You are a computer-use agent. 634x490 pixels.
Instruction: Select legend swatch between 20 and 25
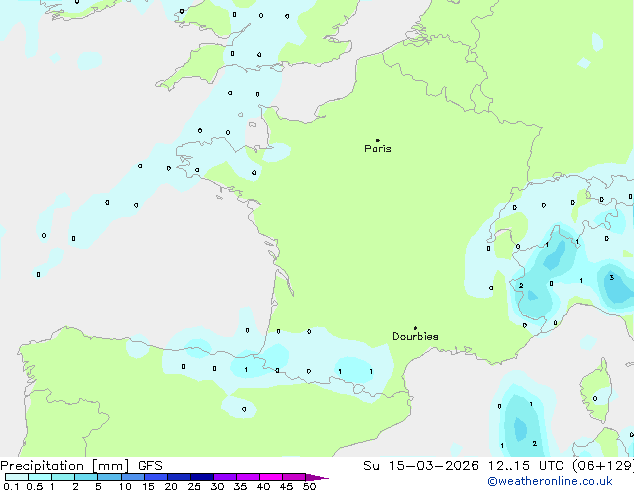coord(178,477)
